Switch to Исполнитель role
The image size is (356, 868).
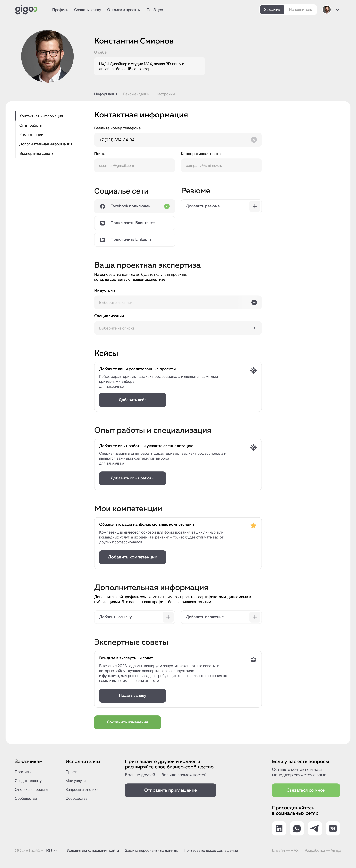(300, 10)
